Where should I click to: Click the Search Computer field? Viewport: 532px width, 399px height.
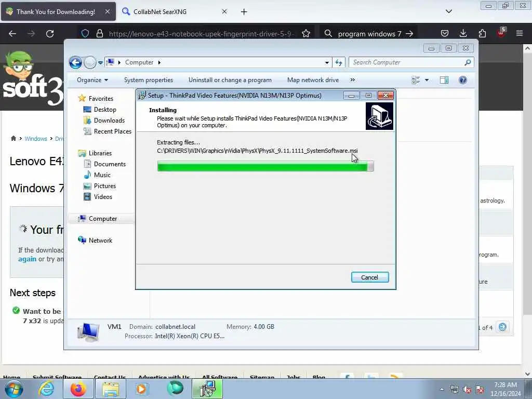coord(411,62)
